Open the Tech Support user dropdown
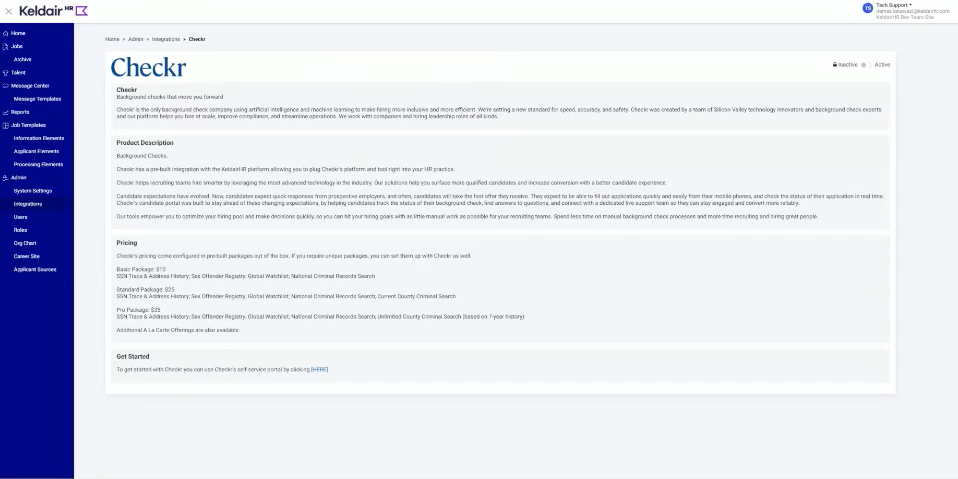Viewport: 958px width, 479px height. coord(894,5)
